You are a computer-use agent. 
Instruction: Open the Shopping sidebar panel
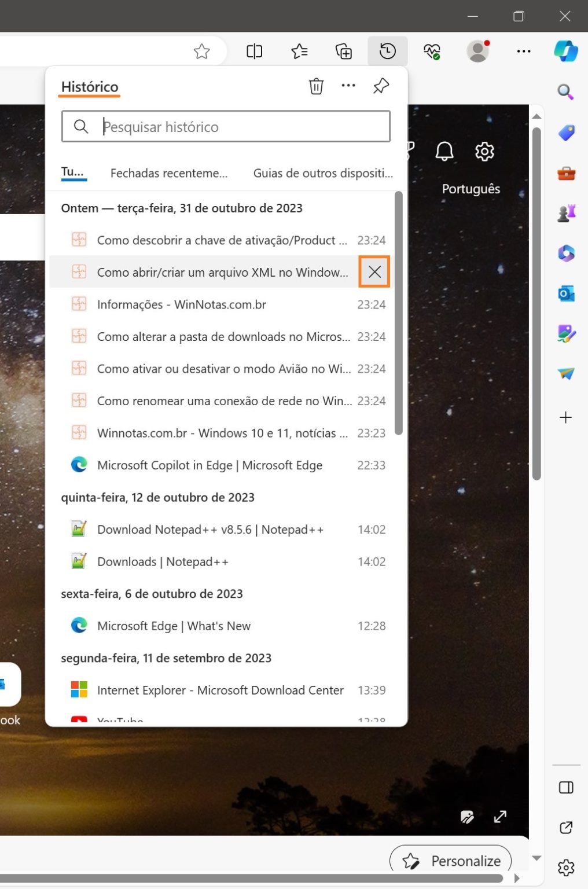[x=566, y=132]
